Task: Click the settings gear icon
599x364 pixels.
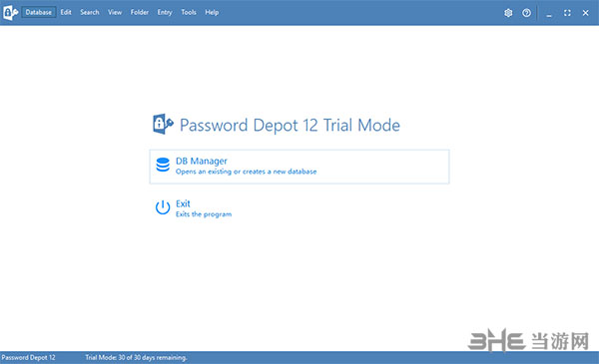Action: click(x=508, y=13)
